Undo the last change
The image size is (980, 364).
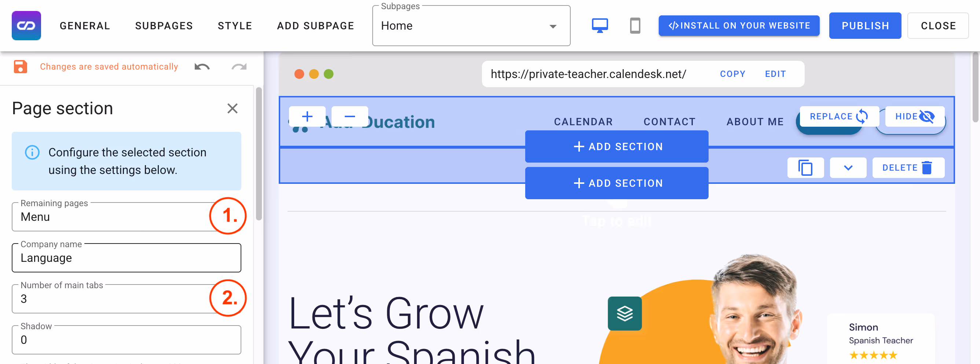[x=202, y=67]
